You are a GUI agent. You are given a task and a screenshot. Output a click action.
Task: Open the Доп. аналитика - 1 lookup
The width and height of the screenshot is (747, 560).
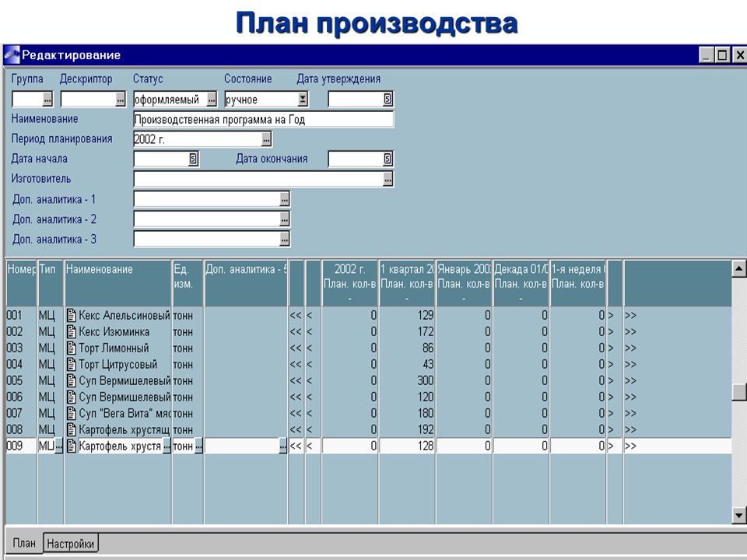[285, 199]
